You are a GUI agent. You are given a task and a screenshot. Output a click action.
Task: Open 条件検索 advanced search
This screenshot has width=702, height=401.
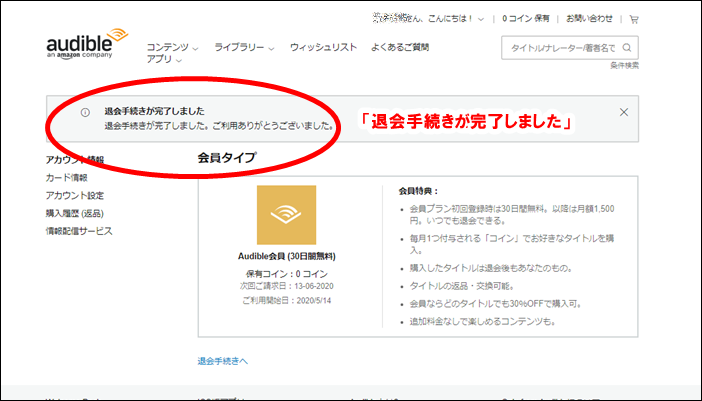click(x=625, y=66)
